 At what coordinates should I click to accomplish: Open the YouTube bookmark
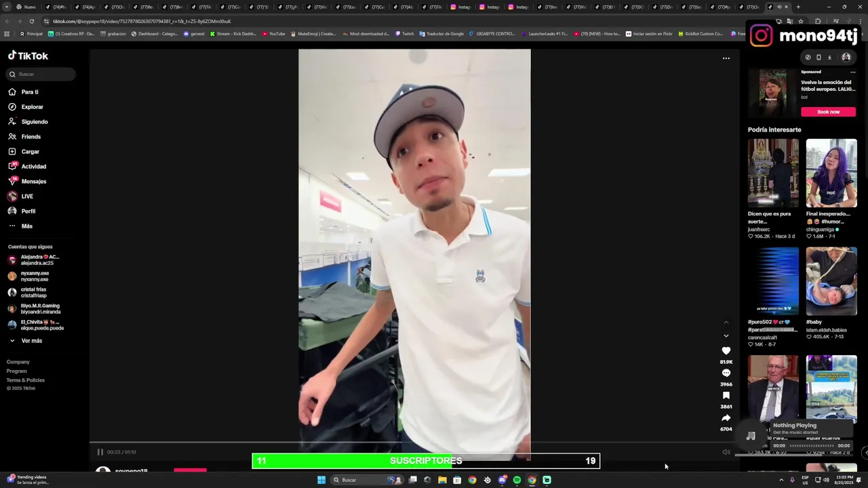[x=273, y=33]
